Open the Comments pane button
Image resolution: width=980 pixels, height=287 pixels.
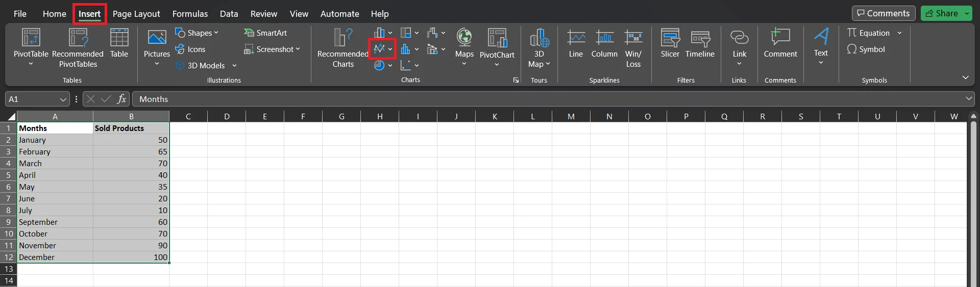coord(884,13)
